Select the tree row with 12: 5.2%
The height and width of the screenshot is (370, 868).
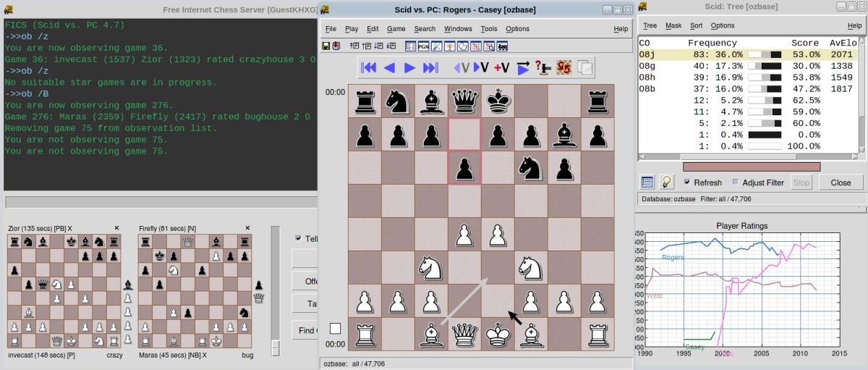tap(746, 100)
